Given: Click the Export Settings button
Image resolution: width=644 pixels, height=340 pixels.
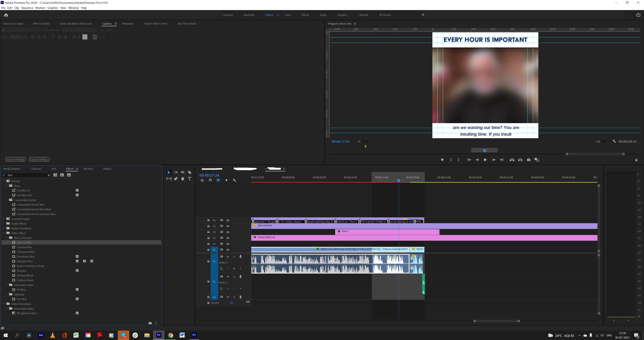Looking at the screenshot, I should (39, 159).
